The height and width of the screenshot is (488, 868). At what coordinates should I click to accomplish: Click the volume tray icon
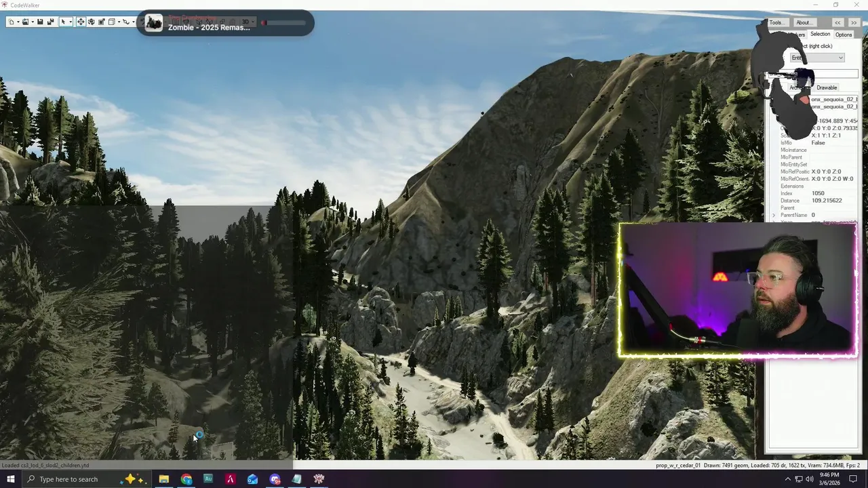[810, 479]
